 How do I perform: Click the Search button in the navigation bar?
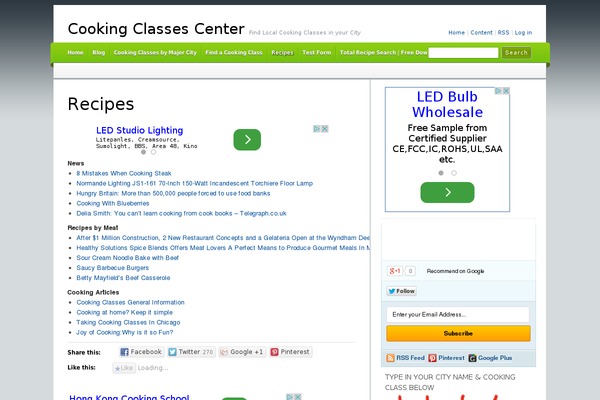516,53
